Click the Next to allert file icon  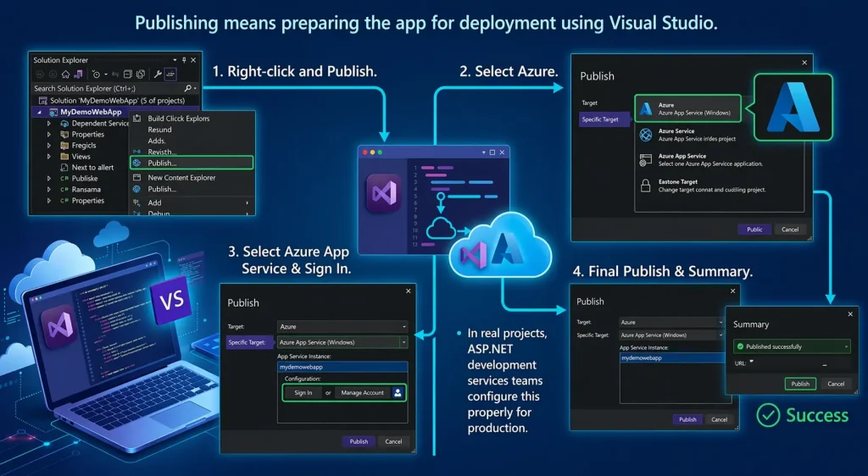point(64,168)
